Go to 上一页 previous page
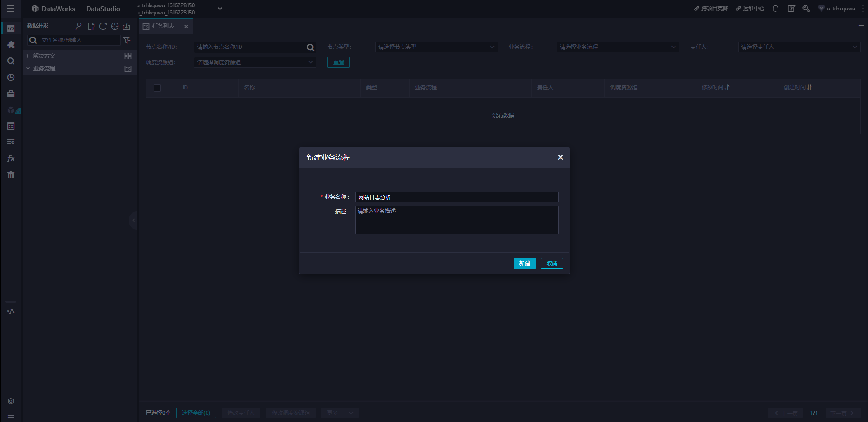868x422 pixels. coord(786,413)
